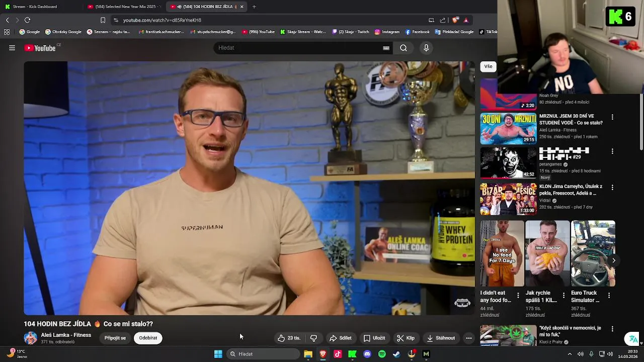Image resolution: width=644 pixels, height=362 pixels.
Task: Bookmark this page in the address bar
Action: [x=103, y=20]
